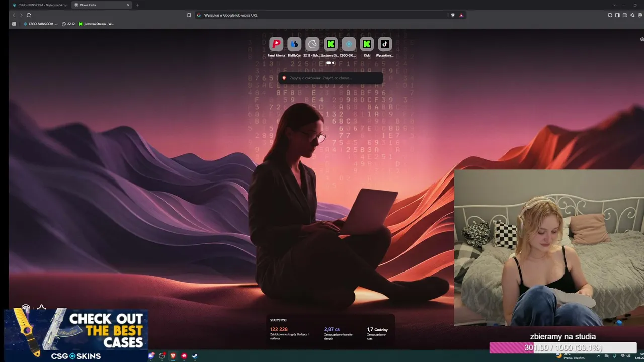The width and height of the screenshot is (644, 362).
Task: Click the STATYSTYKI widget heading
Action: (x=278, y=320)
